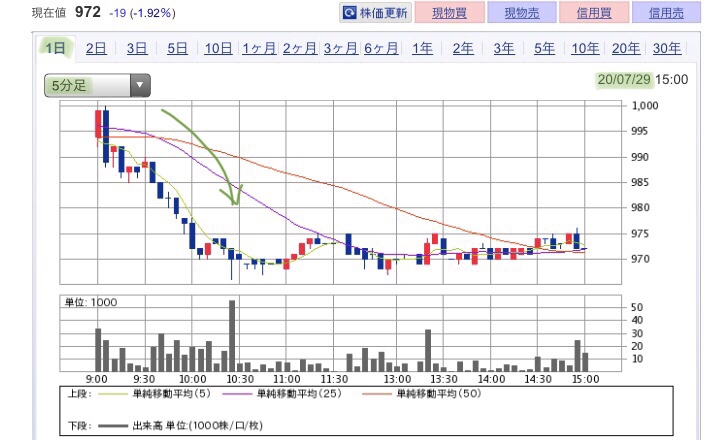Click the 現在値 label
Image resolution: width=712 pixels, height=440 pixels.
pos(49,13)
